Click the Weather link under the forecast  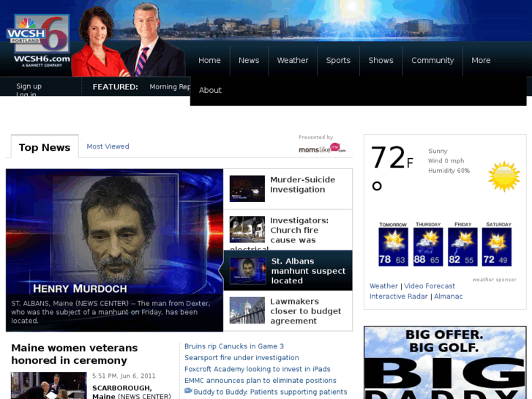383,286
